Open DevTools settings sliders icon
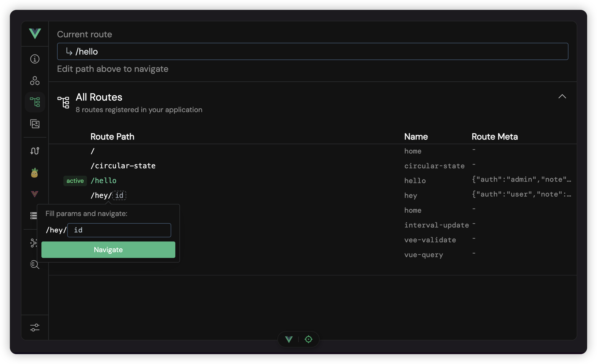The width and height of the screenshot is (597, 364). click(35, 327)
